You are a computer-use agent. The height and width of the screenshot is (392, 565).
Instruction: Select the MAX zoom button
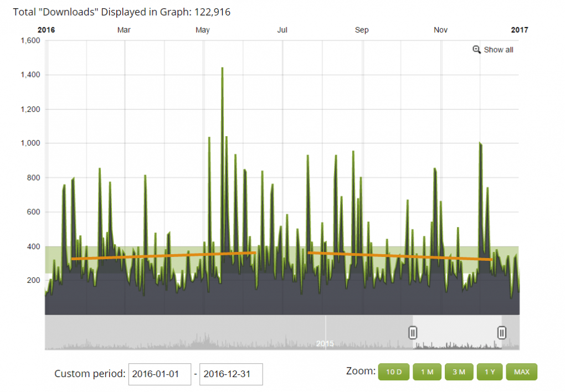coord(521,372)
